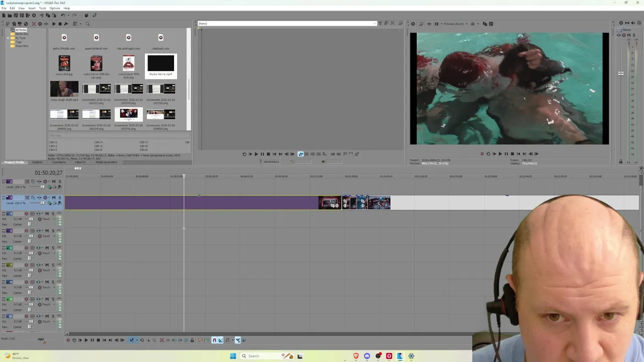Select Rocky Horror.mp4 thumbnail
This screenshot has height=362, width=644.
(160, 63)
